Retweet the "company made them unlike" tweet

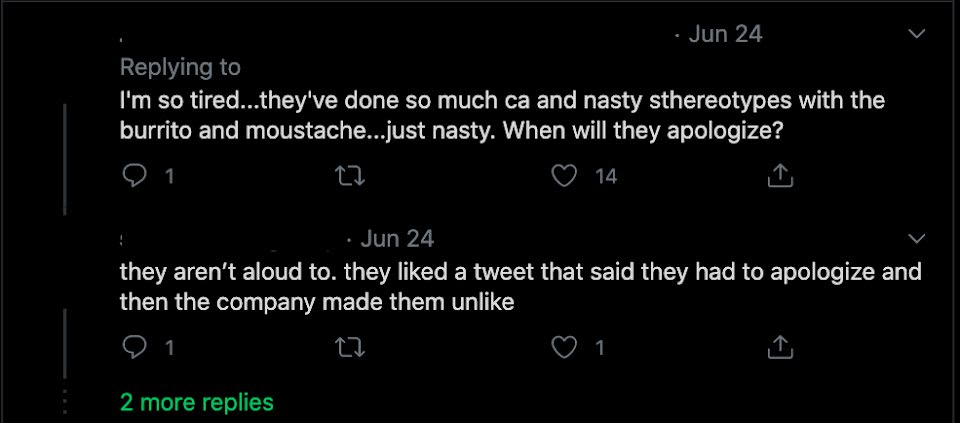click(351, 348)
